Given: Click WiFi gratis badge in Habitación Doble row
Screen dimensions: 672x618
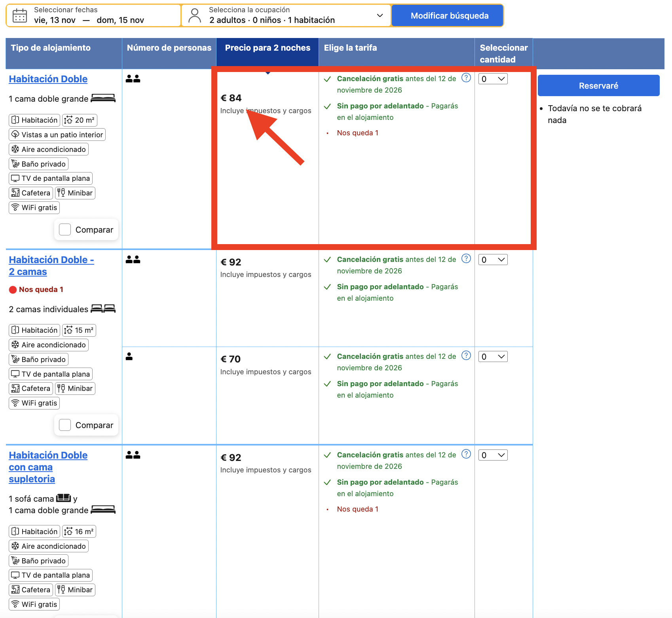Looking at the screenshot, I should coord(34,207).
